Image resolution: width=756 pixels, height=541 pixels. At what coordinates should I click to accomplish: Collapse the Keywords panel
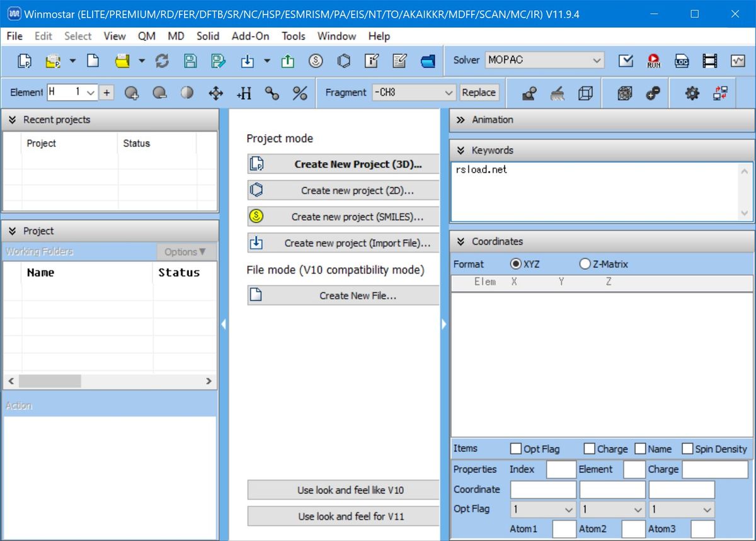pos(461,151)
